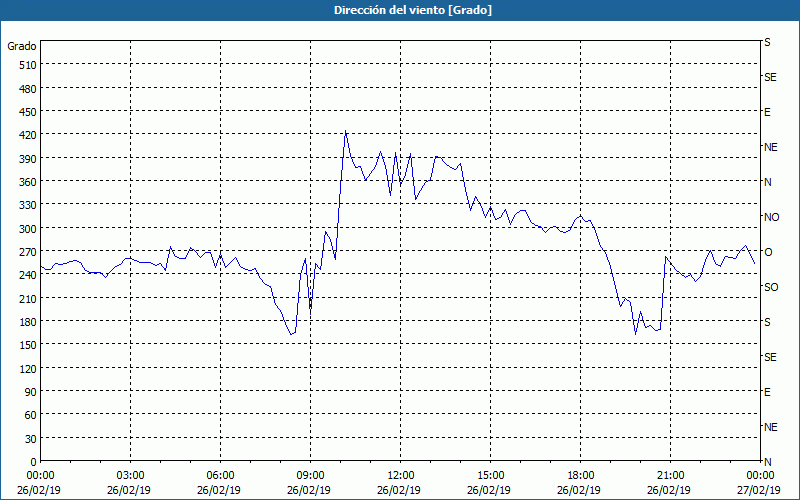
Task: Click the 09:00 time label
Action: point(311,476)
